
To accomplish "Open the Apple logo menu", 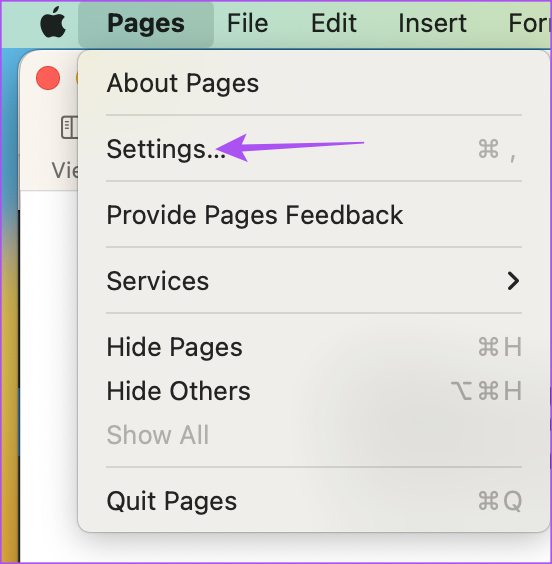I will pyautogui.click(x=53, y=23).
